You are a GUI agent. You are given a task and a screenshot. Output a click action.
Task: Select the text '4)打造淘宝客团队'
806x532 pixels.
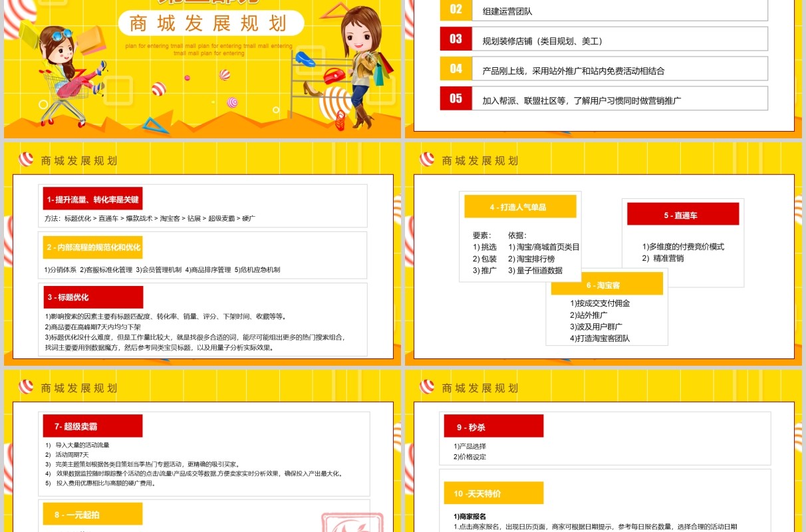click(x=600, y=338)
